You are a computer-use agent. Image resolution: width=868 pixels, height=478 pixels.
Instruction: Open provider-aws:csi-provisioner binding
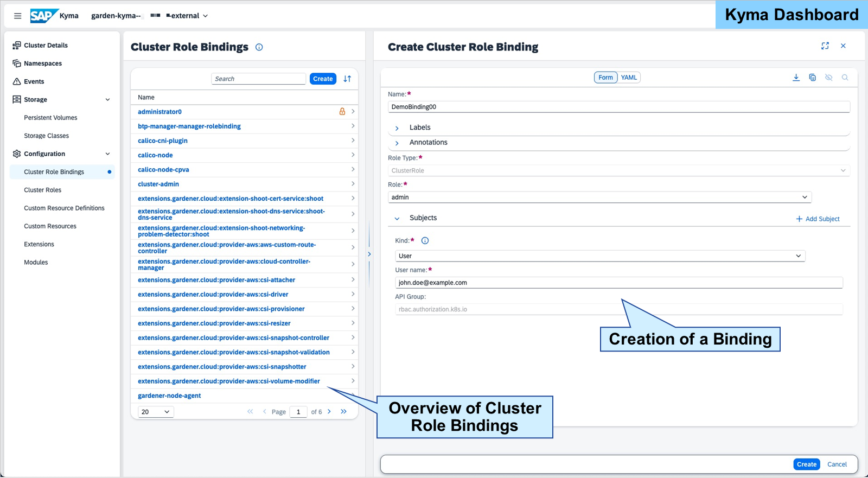click(221, 309)
